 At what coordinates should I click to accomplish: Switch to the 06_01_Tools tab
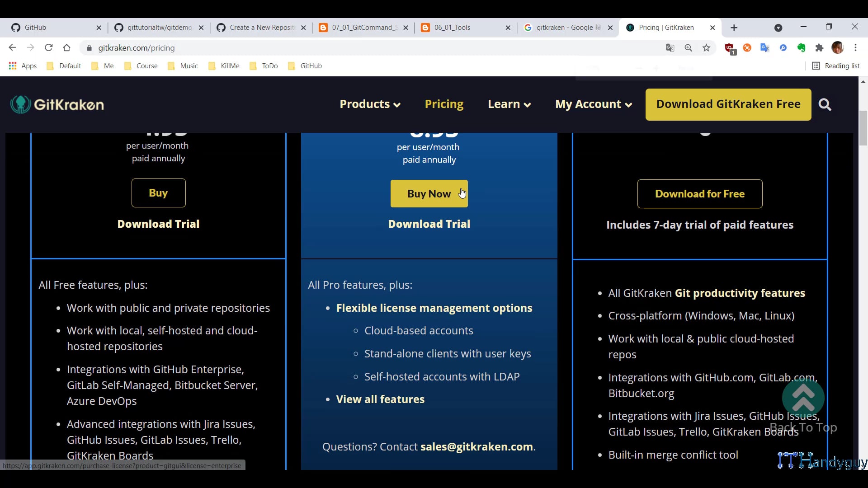pos(452,28)
